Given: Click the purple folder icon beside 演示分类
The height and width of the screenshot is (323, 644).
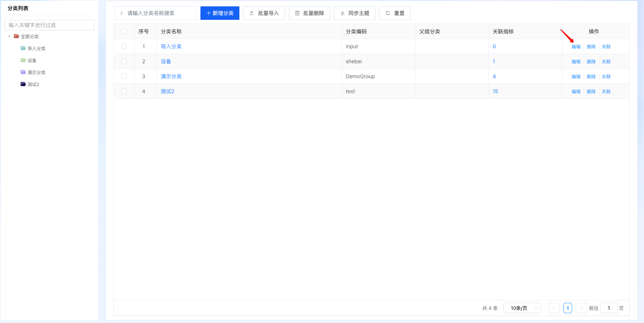Looking at the screenshot, I should click(23, 72).
